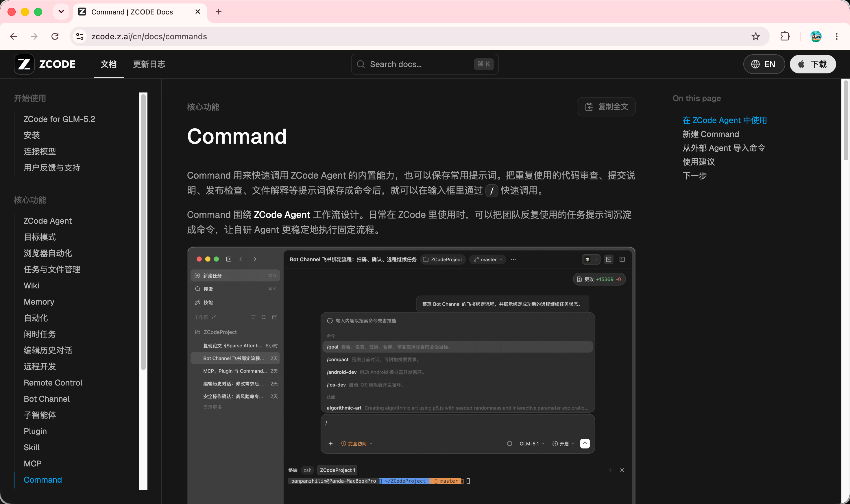Click the 开始使用 sidebar section label
Image resolution: width=850 pixels, height=504 pixels.
click(30, 99)
